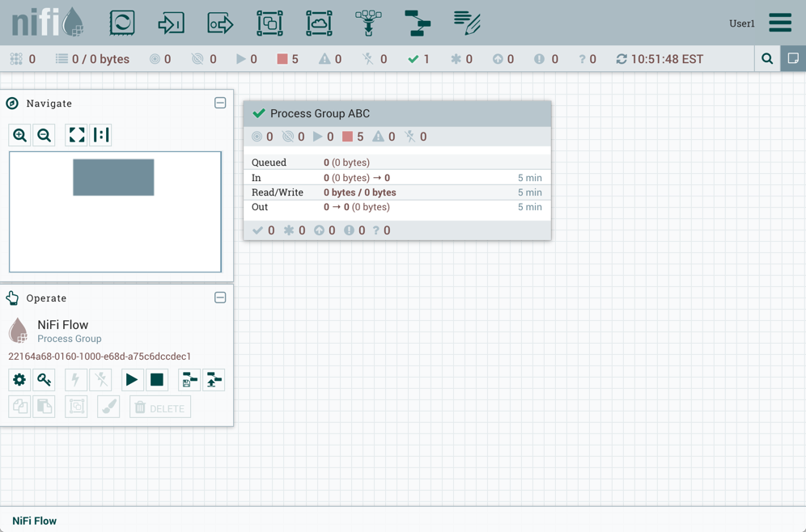Click the Funnel toolbar icon
Viewport: 806px width, 532px height.
click(x=368, y=23)
